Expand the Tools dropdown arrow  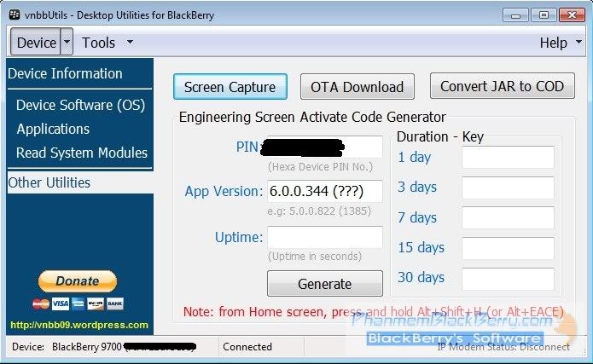[x=130, y=42]
